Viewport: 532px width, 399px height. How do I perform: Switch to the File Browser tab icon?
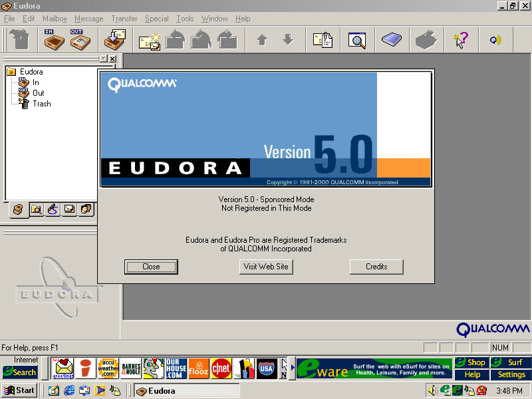point(36,209)
